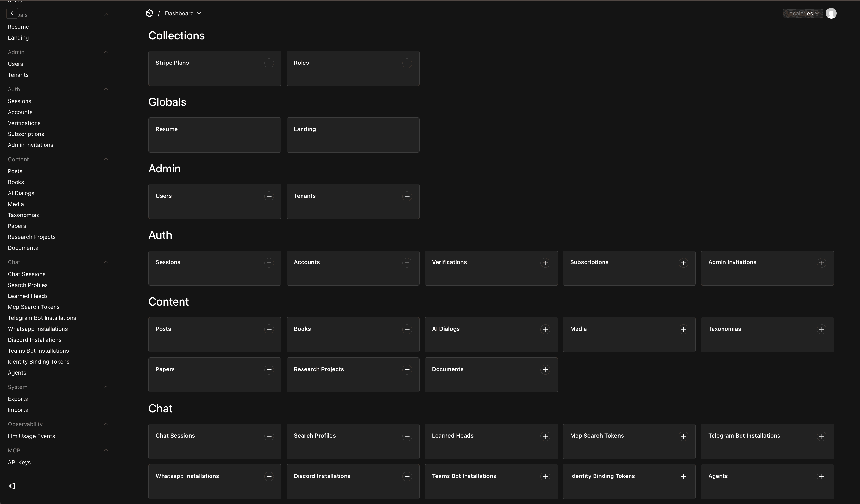
Task: Click plus icon on Tenants card
Action: pyautogui.click(x=407, y=196)
